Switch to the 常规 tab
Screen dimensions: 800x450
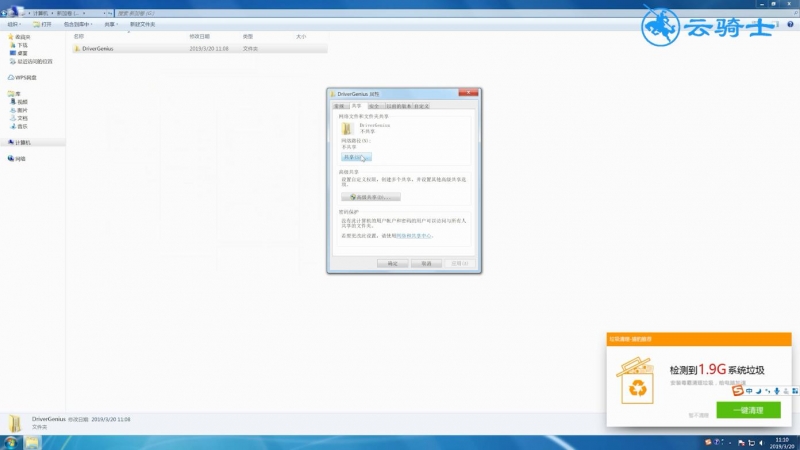point(339,106)
